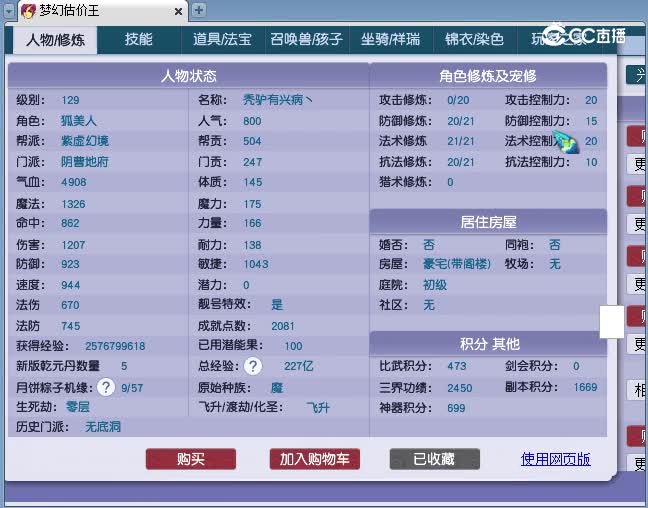Click the 攻击修炼 value 0/20
648x508 pixels.
[458, 100]
